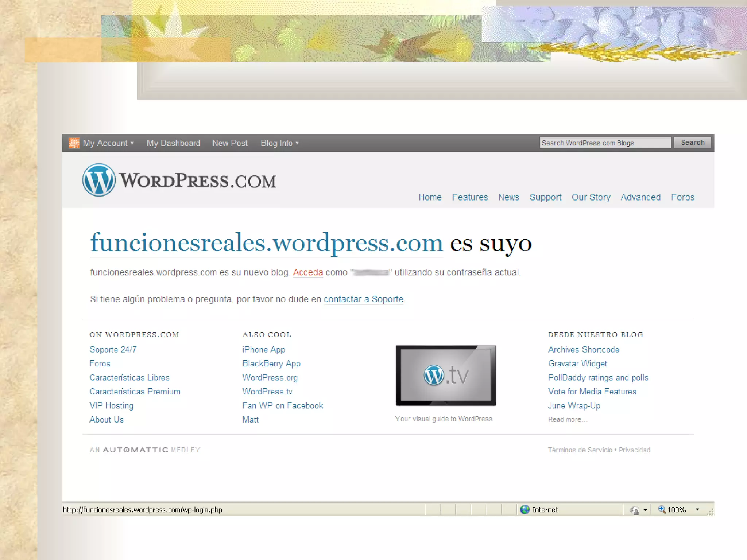Image resolution: width=747 pixels, height=560 pixels.
Task: Open the WordPress.tv video thumbnail
Action: [x=446, y=376]
